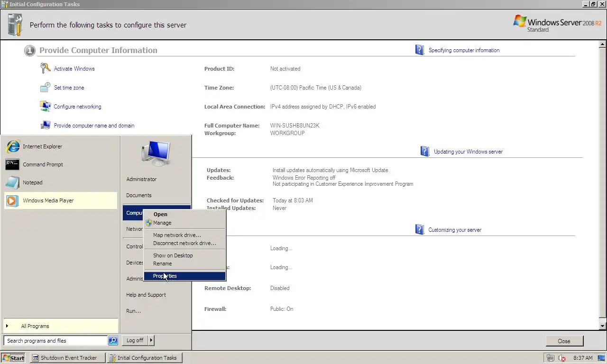Choose Properties from the context menu

pyautogui.click(x=185, y=276)
